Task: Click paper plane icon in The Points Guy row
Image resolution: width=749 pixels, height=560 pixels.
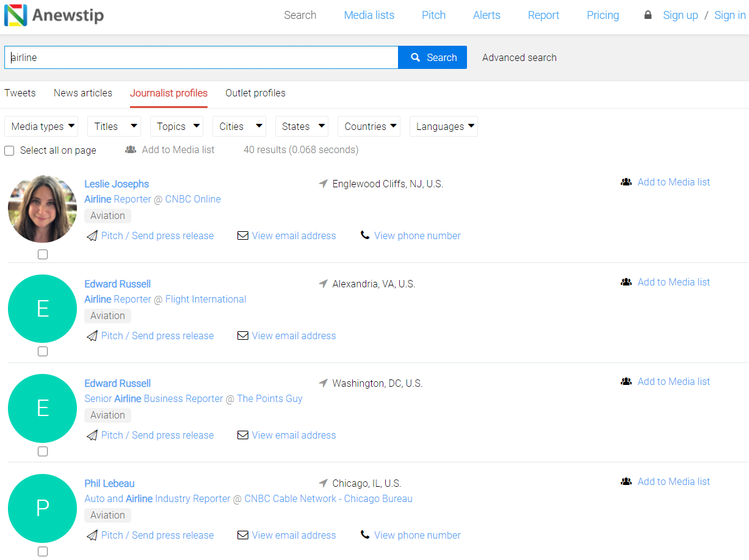Action: pyautogui.click(x=92, y=435)
